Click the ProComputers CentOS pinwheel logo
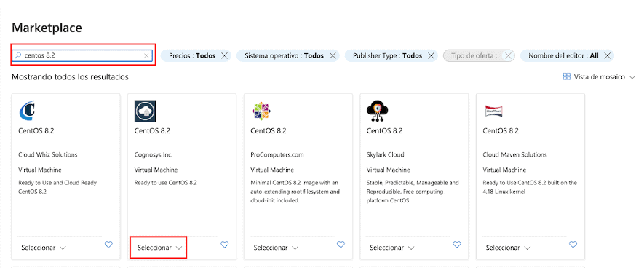Screen dimensions: 644x268 click(x=261, y=111)
